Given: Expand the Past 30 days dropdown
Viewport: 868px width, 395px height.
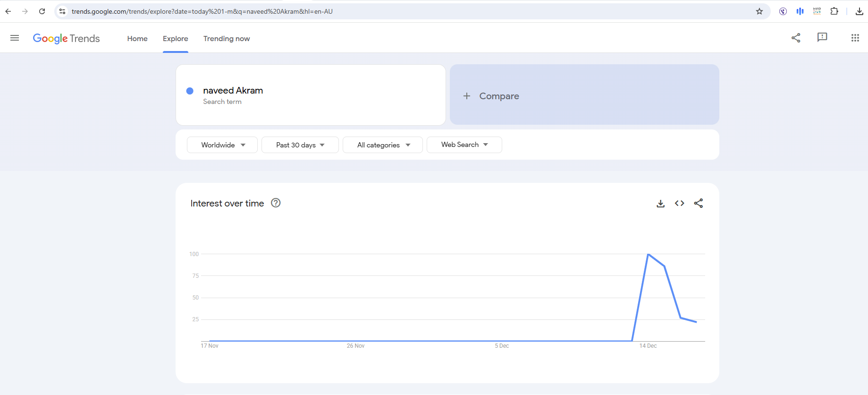Looking at the screenshot, I should pos(300,145).
